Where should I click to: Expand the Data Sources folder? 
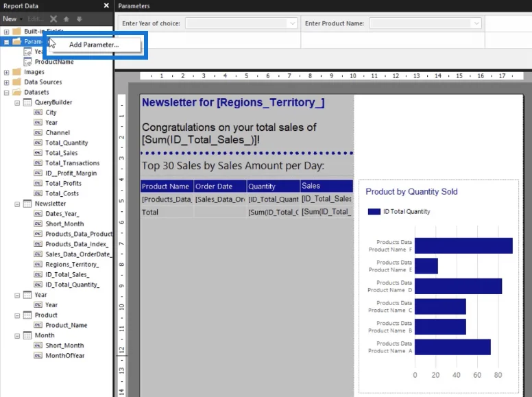tap(6, 82)
